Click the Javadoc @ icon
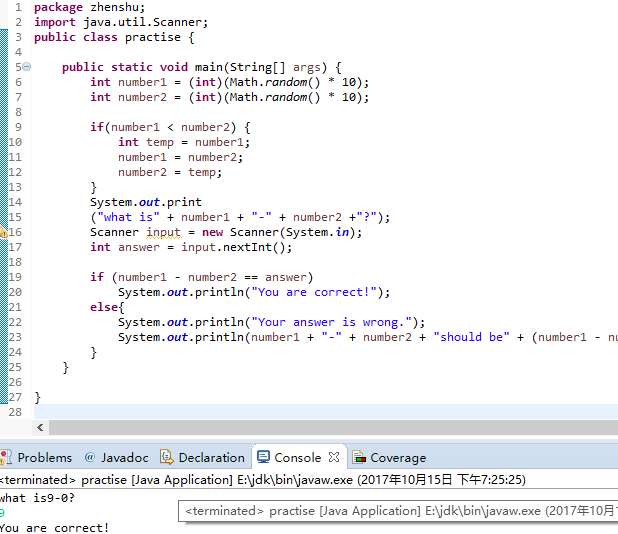 click(90, 457)
